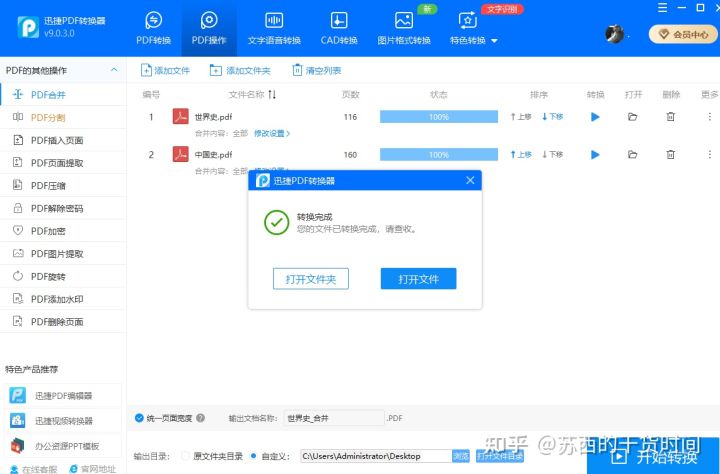
Task: Select PDF添加水印 in the sidebar
Action: tap(63, 299)
